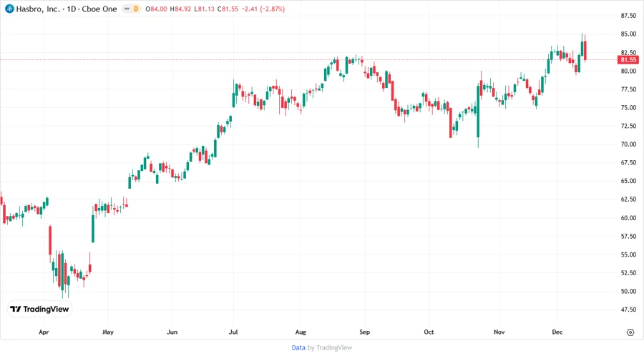Viewport: 644px width, 356px height.
Task: Click the change value −2.41 (−2.87%)
Action: pyautogui.click(x=263, y=9)
